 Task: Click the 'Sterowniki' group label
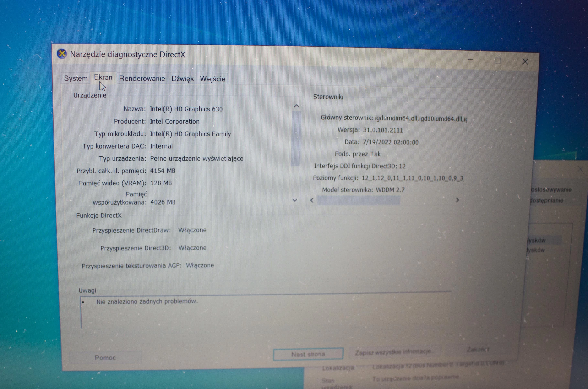click(x=328, y=97)
